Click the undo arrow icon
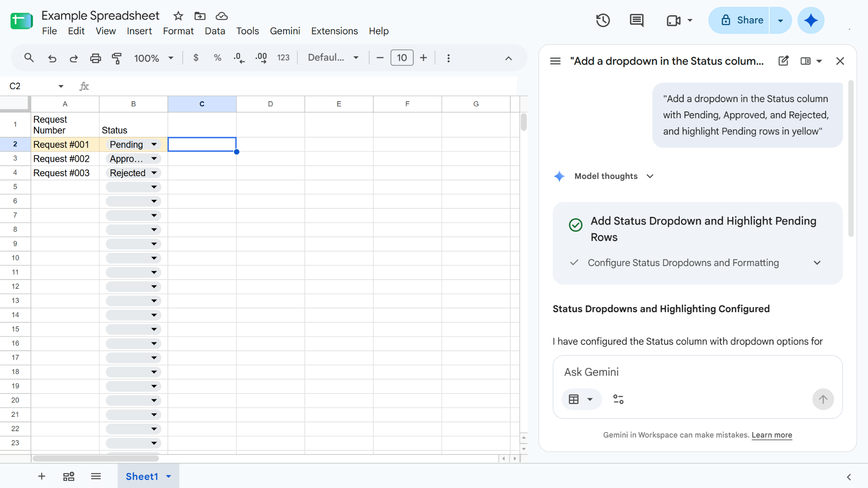Viewport: 868px width, 488px height. click(52, 58)
